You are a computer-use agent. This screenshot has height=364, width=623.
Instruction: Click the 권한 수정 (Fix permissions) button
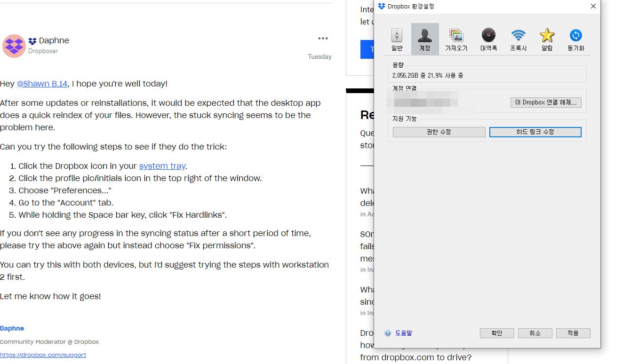pos(439,132)
